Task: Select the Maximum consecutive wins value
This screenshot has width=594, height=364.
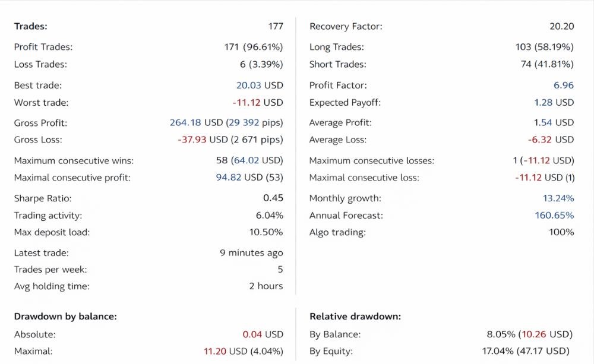Action: [249, 160]
